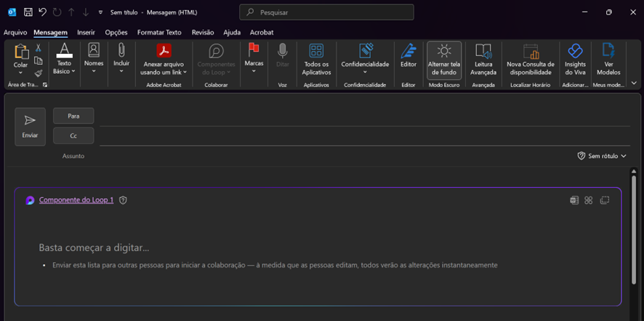Click the Enviar send button

(30, 127)
